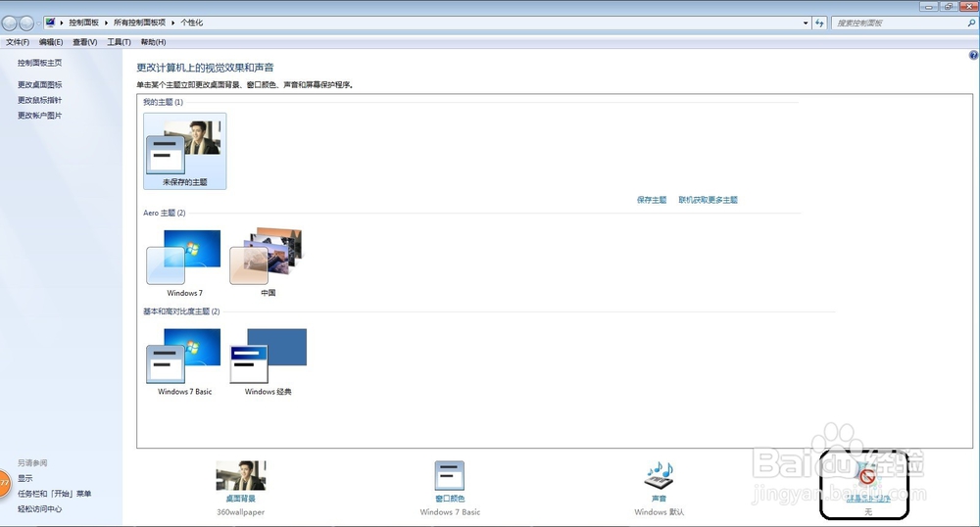Select the unsaved theme thumbnail
The image size is (980, 527).
tap(185, 151)
